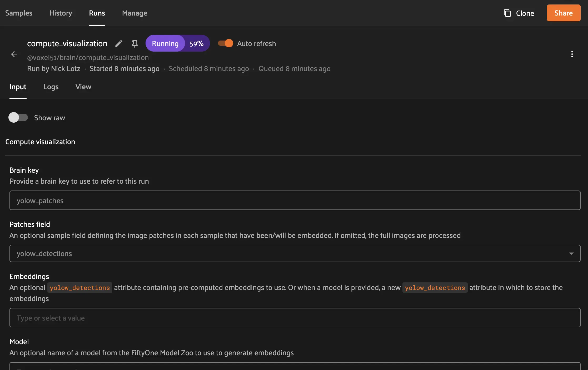Open the three-dot more options menu

(x=572, y=54)
